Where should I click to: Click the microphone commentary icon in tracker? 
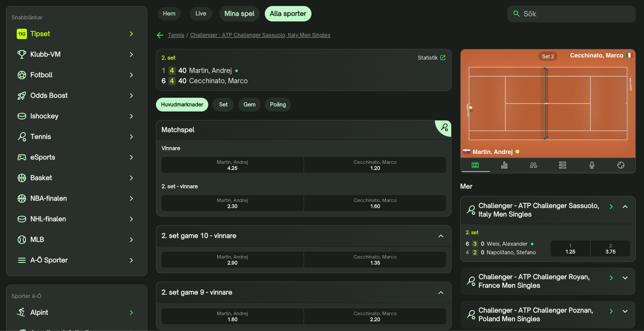pyautogui.click(x=592, y=165)
